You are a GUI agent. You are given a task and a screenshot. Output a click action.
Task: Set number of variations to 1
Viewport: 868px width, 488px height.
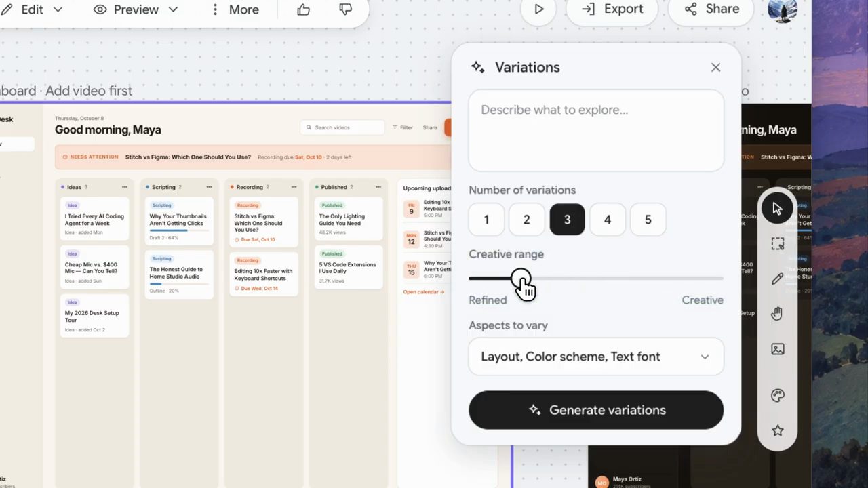[486, 220]
